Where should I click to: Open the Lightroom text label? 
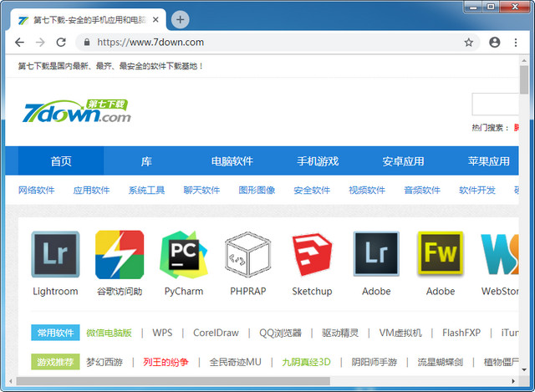coord(55,292)
